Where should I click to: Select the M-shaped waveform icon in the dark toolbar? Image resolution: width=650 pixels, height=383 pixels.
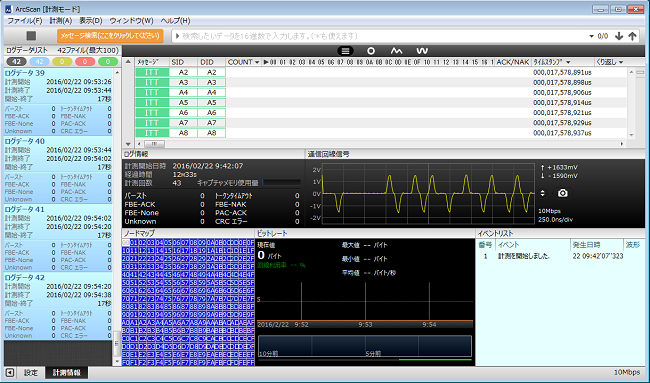click(396, 51)
